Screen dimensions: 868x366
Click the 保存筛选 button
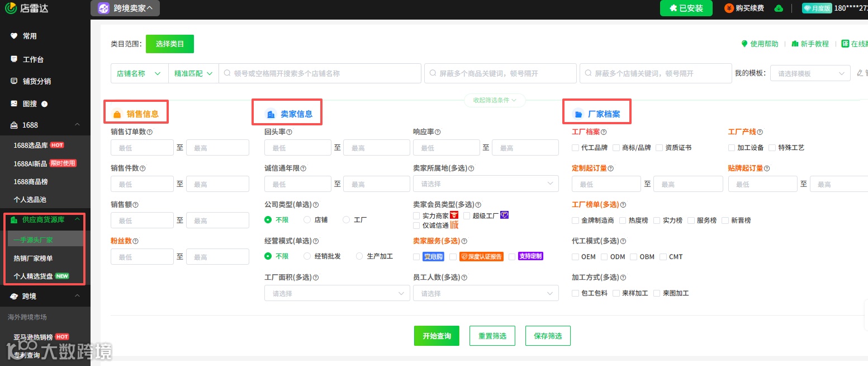[x=548, y=336]
